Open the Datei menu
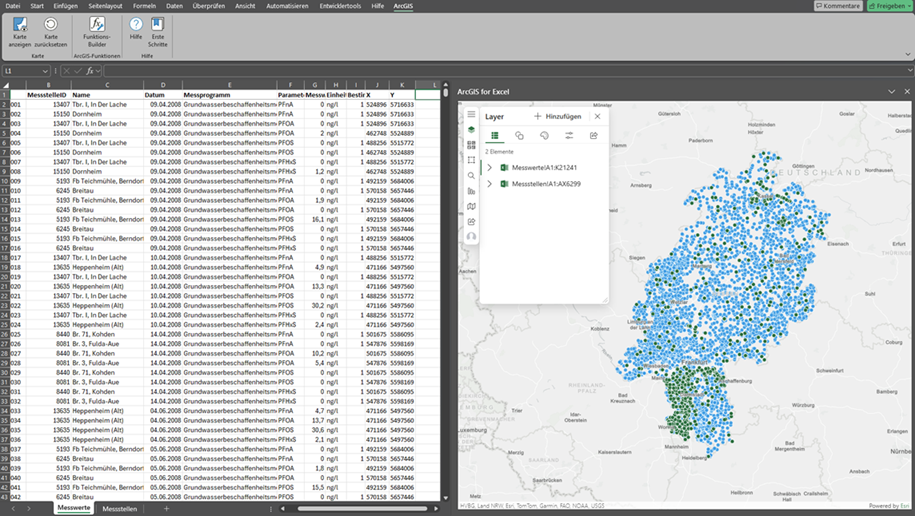This screenshot has height=516, width=915. pyautogui.click(x=12, y=6)
